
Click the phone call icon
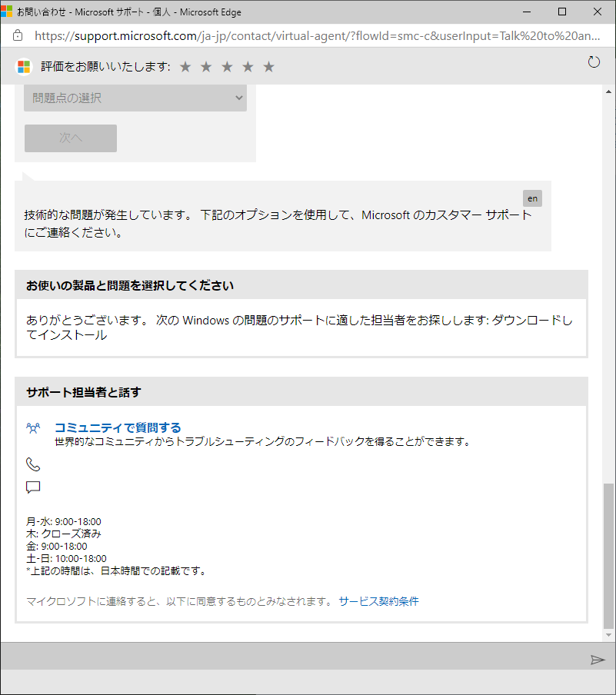33,464
